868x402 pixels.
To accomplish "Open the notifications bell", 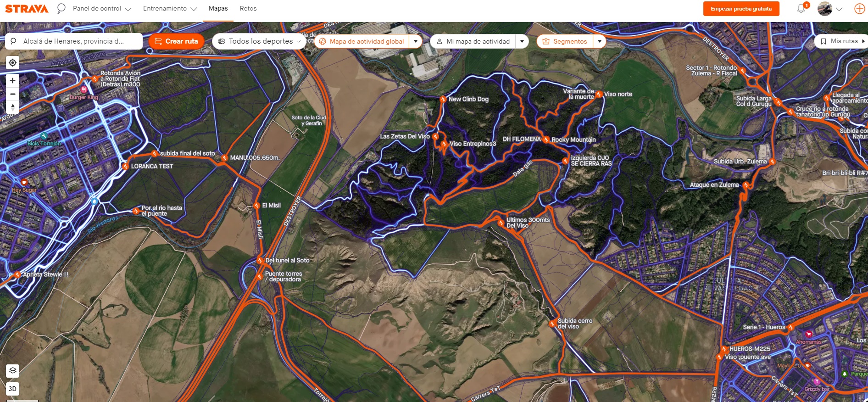I will [x=801, y=9].
